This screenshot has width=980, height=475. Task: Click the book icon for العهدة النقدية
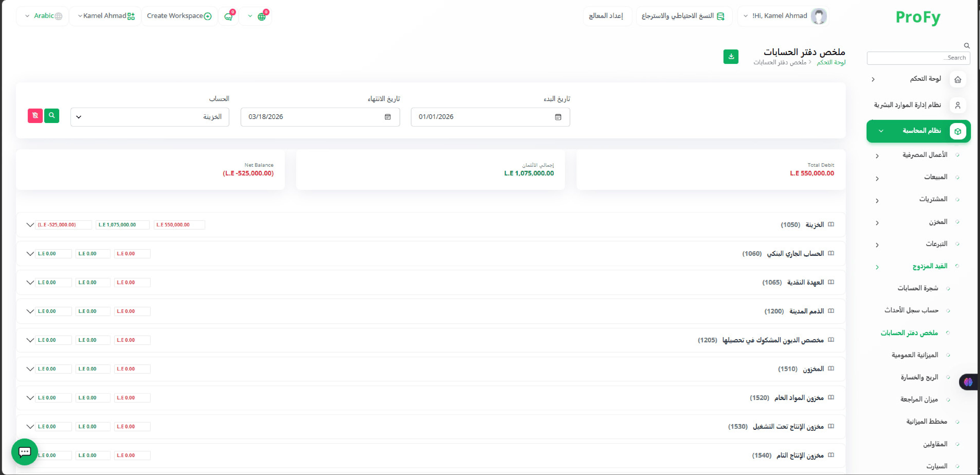(831, 282)
